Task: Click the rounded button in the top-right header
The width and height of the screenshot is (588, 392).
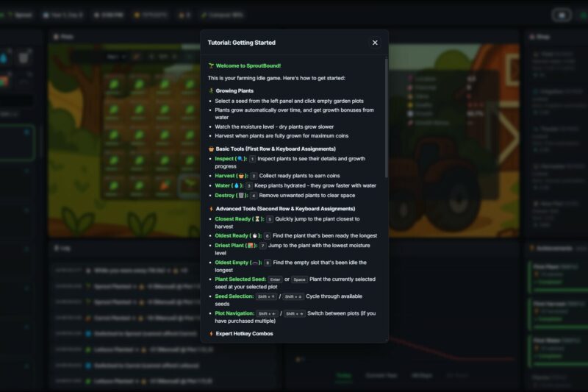Action: [x=562, y=15]
